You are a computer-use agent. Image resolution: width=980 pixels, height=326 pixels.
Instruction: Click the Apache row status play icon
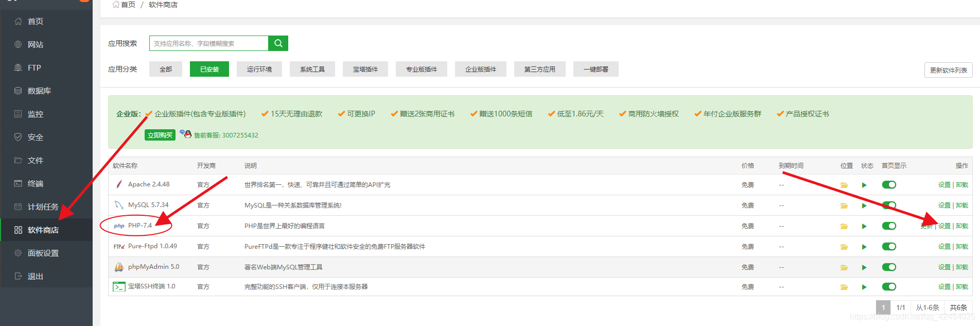pyautogui.click(x=864, y=185)
